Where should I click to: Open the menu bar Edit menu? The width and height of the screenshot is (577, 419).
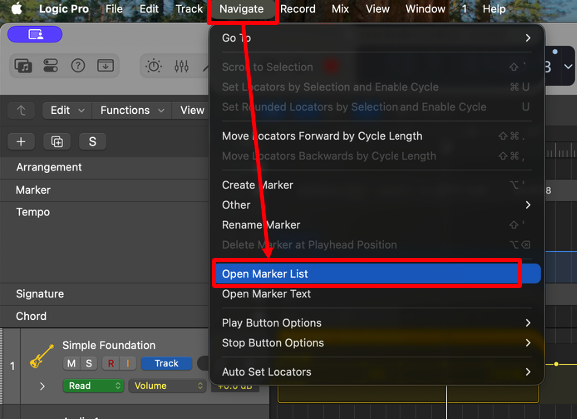click(x=149, y=9)
